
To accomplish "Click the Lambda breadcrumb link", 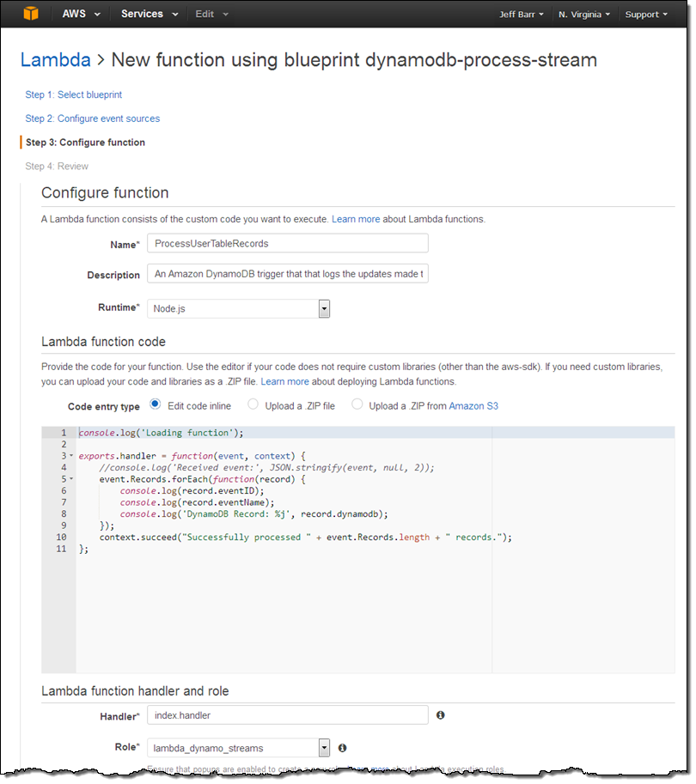I will pyautogui.click(x=55, y=60).
